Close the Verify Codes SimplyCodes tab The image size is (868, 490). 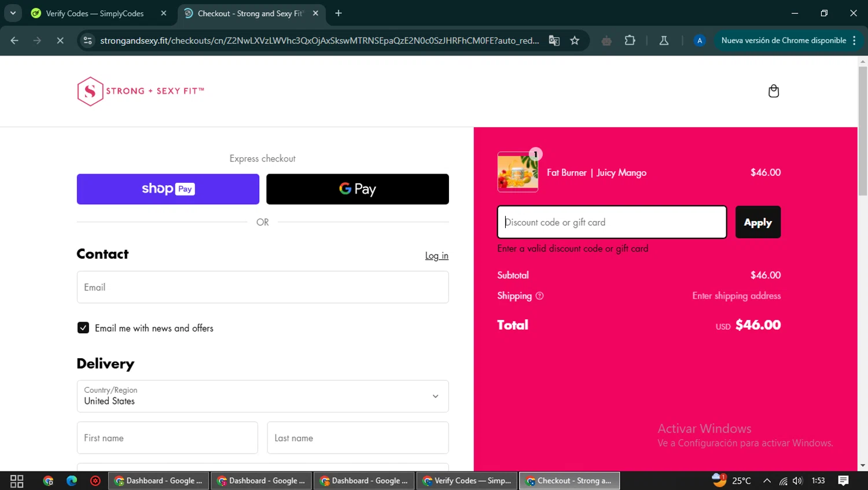(x=164, y=13)
